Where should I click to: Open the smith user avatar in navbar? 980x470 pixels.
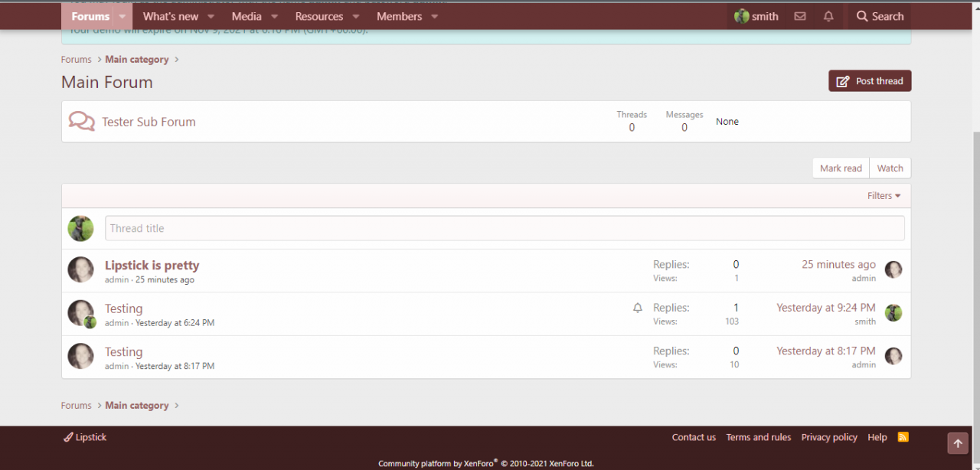tap(741, 16)
